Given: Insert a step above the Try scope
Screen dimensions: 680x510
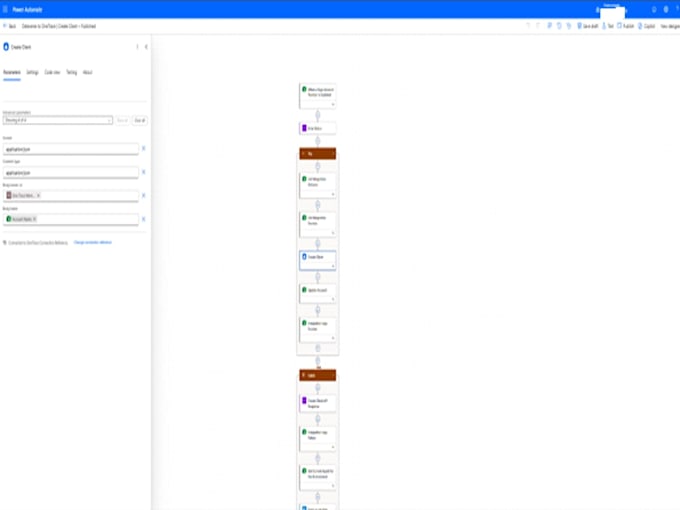Looking at the screenshot, I should point(317,141).
